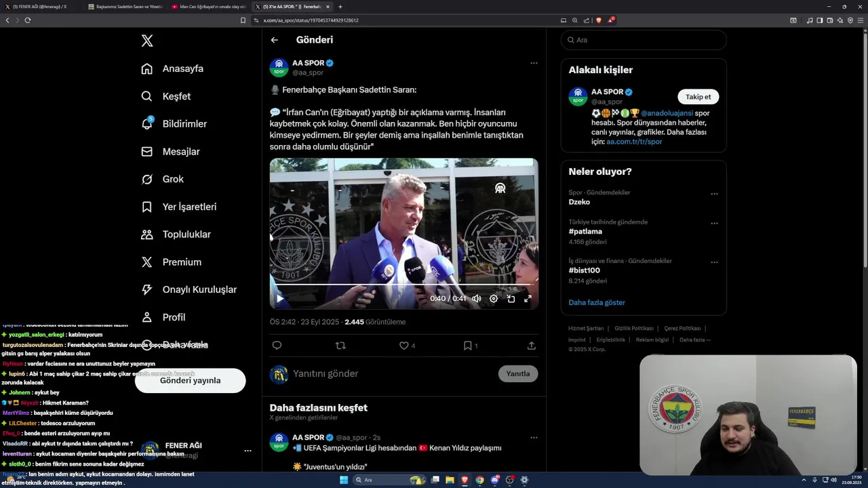Image resolution: width=868 pixels, height=488 pixels.
Task: Share the post with share icon
Action: coord(532,346)
